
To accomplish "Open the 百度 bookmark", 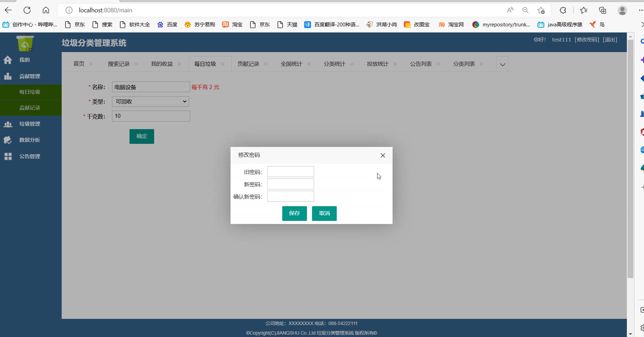I will point(168,25).
